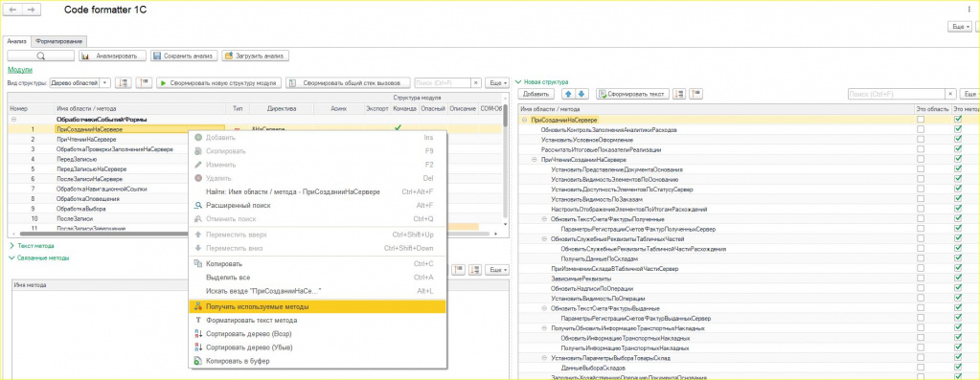Viewport: 980px width, 380px height.
Task: Collapse all nodes in the Модули tree toolbar
Action: point(145,83)
